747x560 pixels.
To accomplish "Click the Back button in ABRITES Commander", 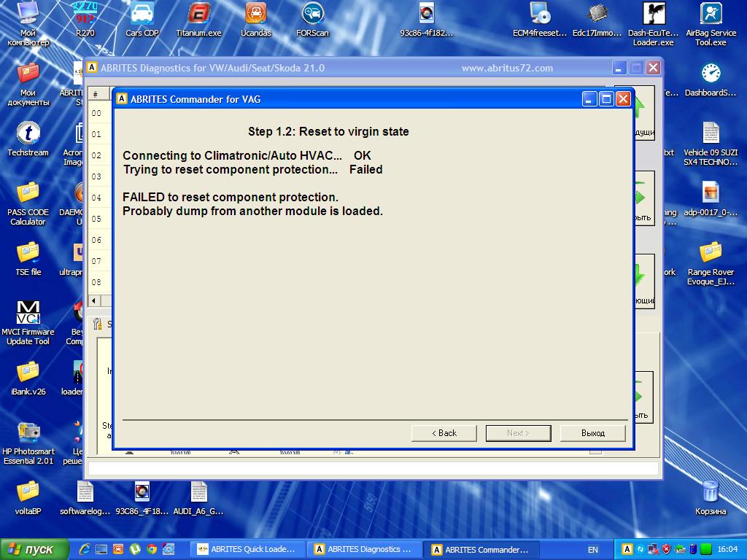I will [444, 433].
